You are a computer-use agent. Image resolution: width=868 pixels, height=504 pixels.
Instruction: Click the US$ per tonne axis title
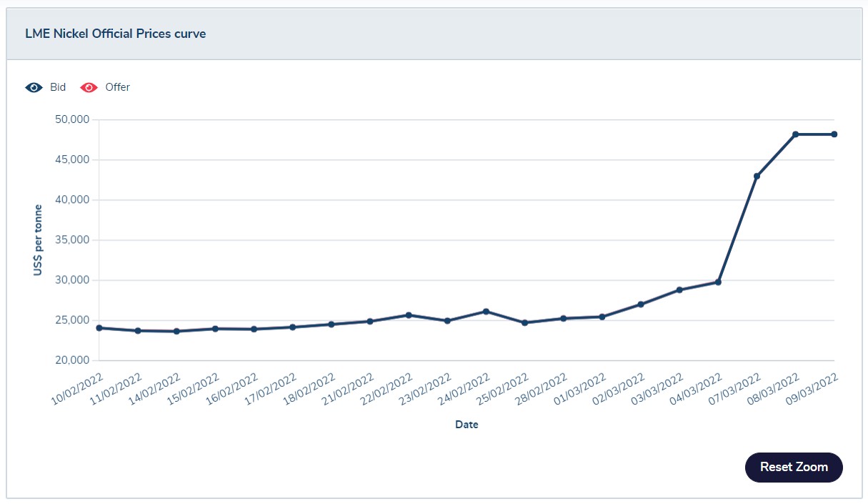click(x=37, y=240)
